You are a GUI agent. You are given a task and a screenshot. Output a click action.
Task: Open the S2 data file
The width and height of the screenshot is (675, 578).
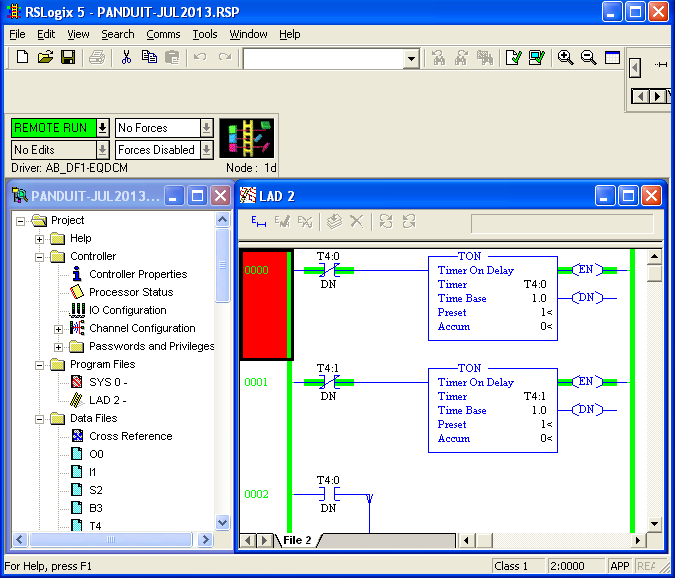click(x=96, y=490)
